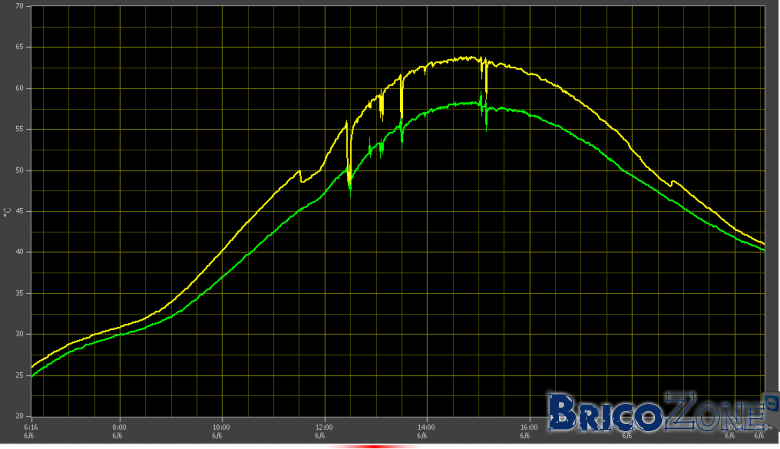Click the 35 value on the temperature axis

[19, 293]
